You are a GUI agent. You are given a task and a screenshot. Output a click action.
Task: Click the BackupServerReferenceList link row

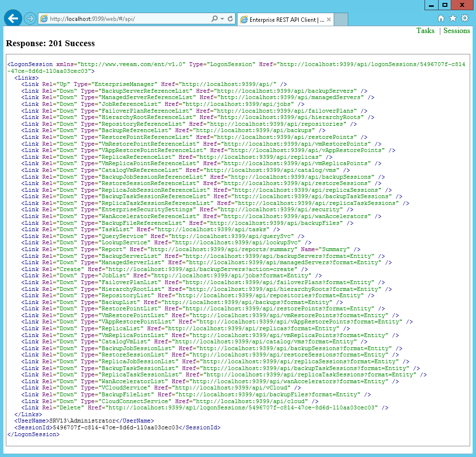[194, 91]
